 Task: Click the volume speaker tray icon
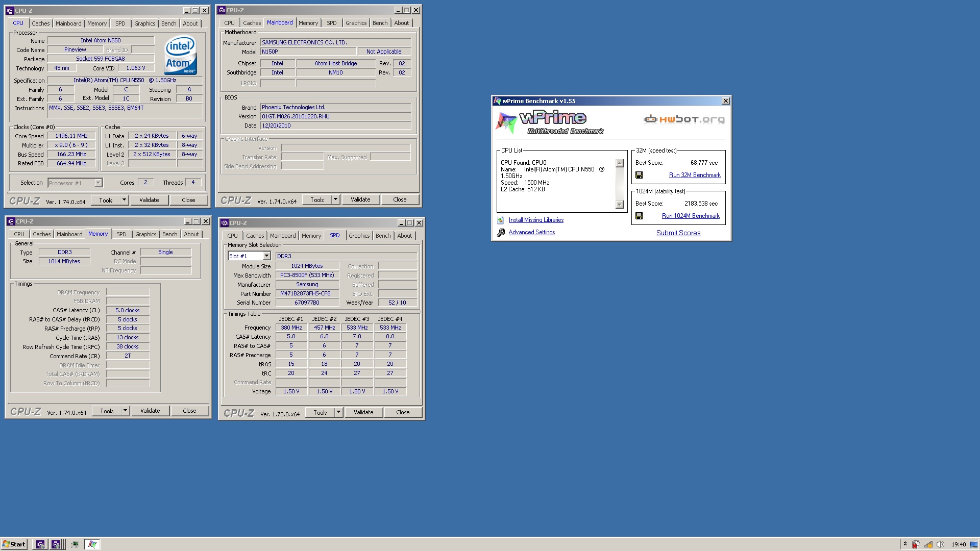(941, 544)
